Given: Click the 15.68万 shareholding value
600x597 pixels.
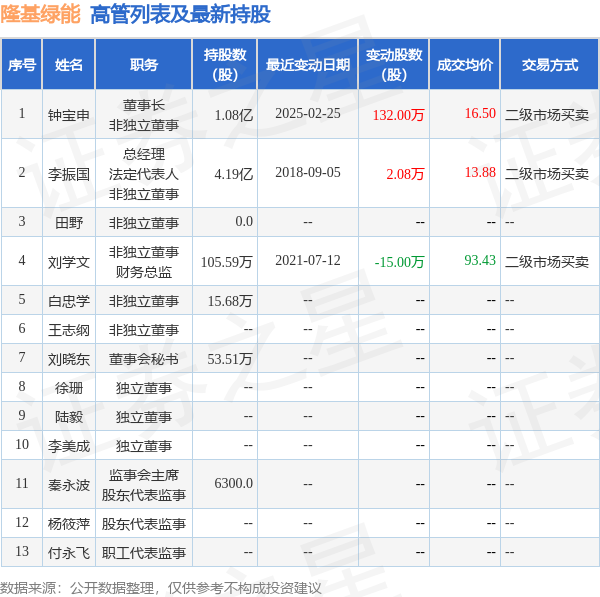Looking at the screenshot, I should pos(230,301).
